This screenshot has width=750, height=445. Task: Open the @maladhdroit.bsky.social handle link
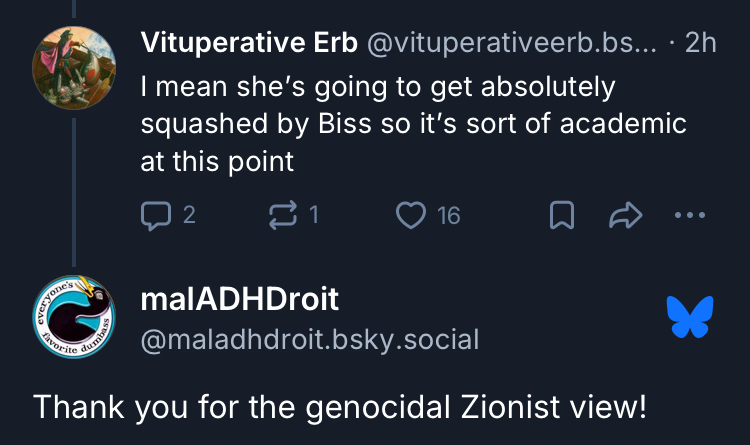310,340
